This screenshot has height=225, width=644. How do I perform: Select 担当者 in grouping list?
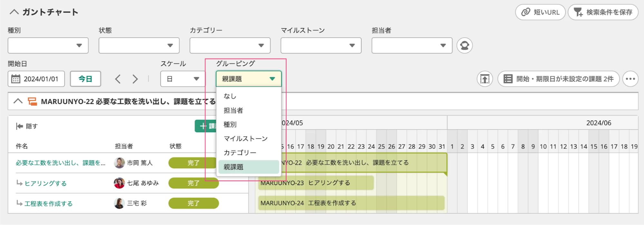point(249,110)
